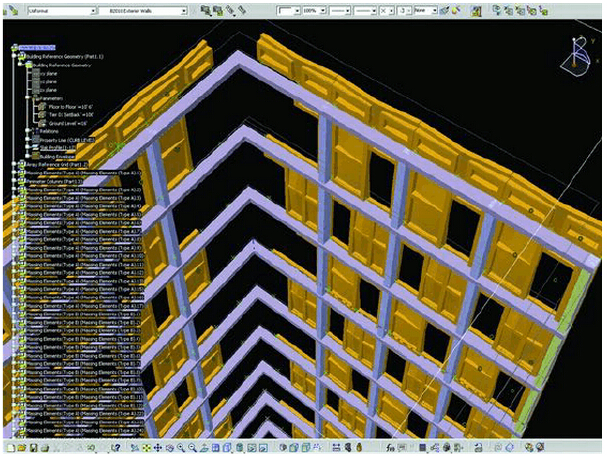Select the Pan view tool
Screen dimensions: 607x456
click(157, 447)
